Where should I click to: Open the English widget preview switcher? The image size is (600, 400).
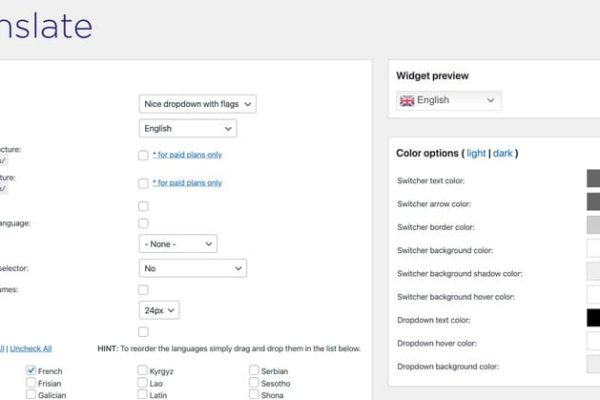point(449,100)
